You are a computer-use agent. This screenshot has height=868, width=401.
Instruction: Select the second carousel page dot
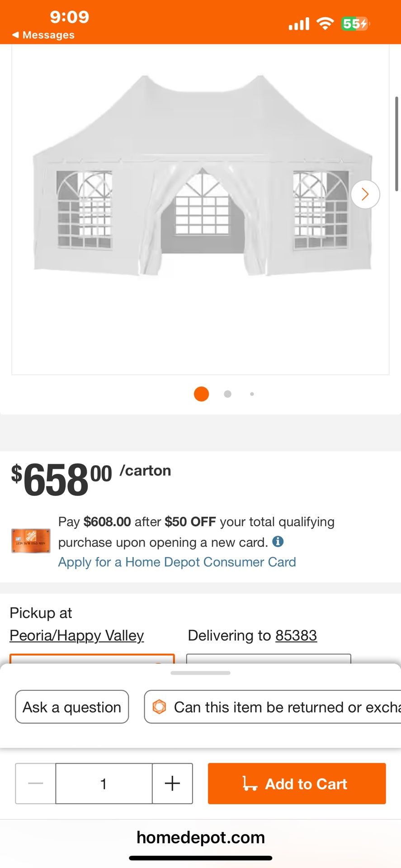tap(227, 394)
